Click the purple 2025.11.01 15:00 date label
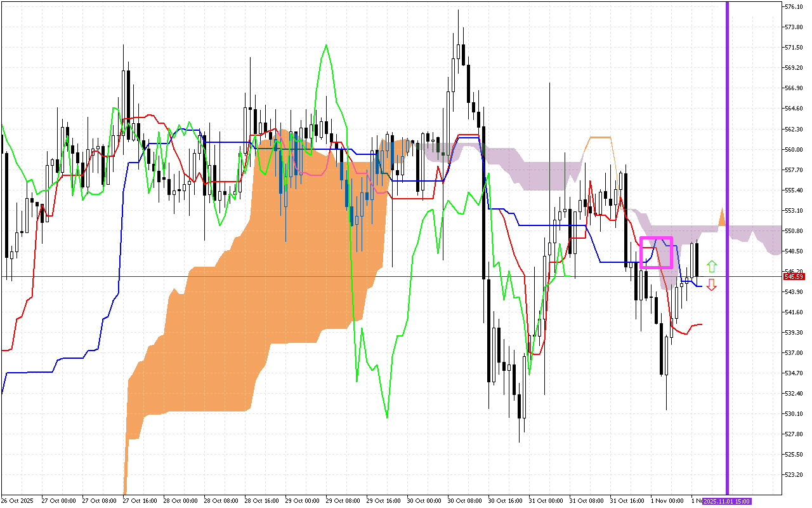812x508 pixels. tap(726, 501)
